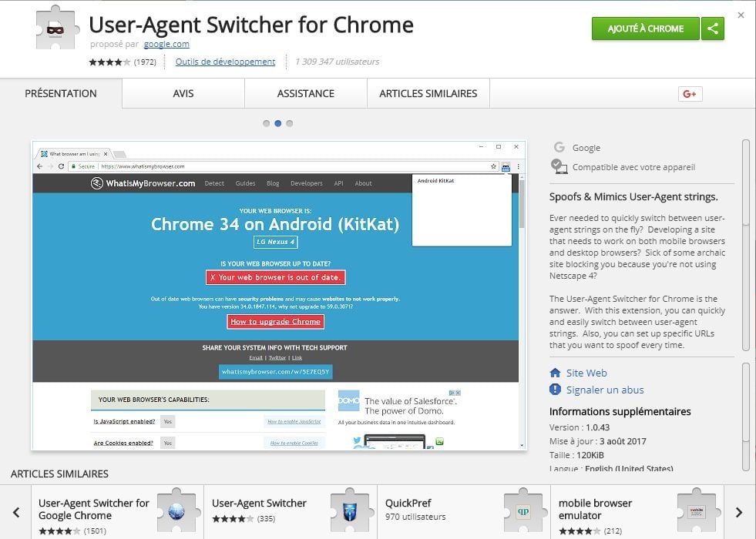The height and width of the screenshot is (539, 756).
Task: Click the star rating with 1972 reviews
Action: pos(123,62)
